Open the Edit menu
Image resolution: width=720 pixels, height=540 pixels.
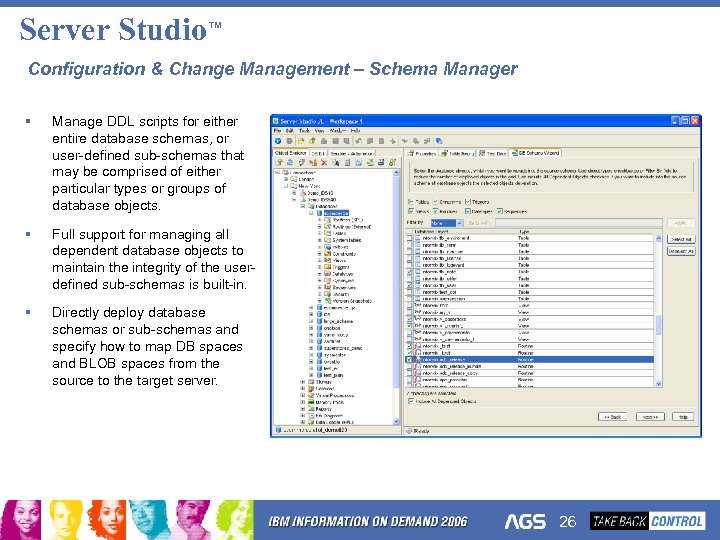pos(290,131)
